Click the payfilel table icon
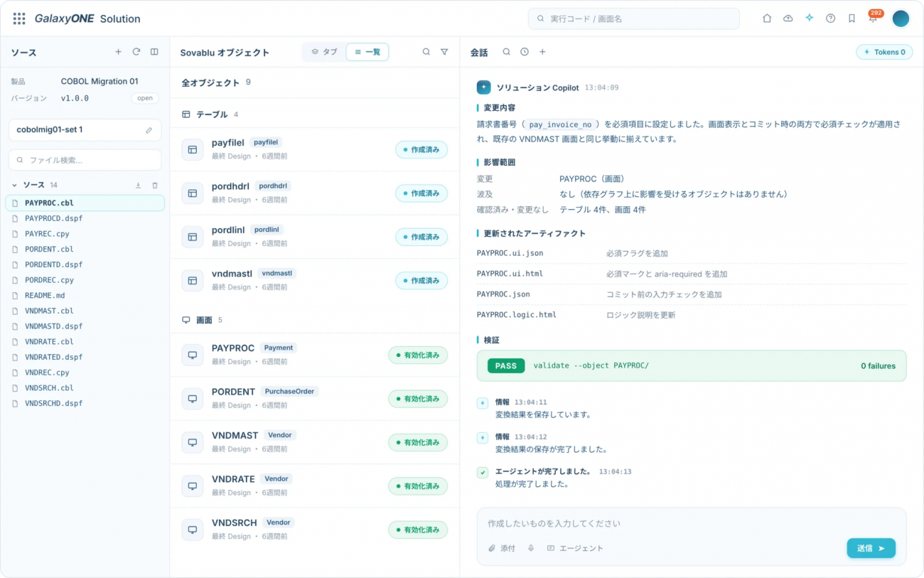 click(x=192, y=149)
